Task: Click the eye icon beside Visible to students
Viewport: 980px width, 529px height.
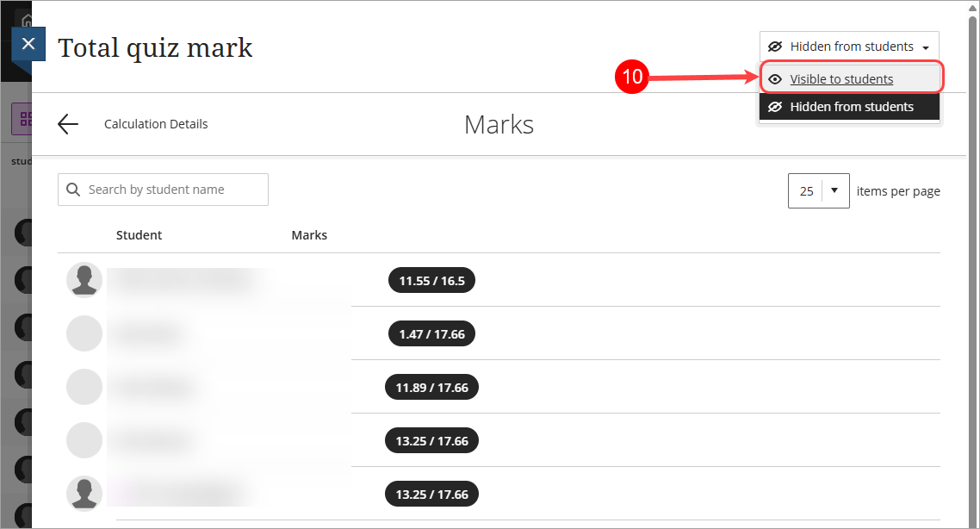Action: tap(775, 79)
